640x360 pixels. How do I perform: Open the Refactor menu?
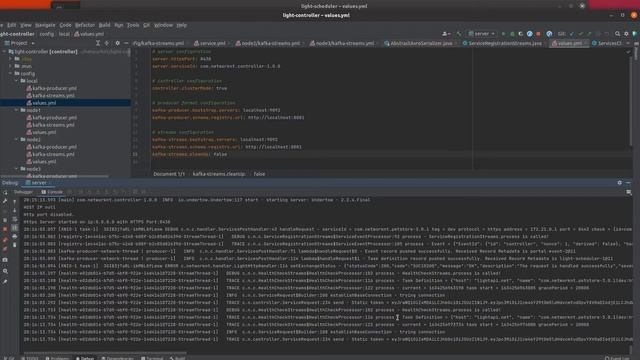pyautogui.click(x=85, y=25)
